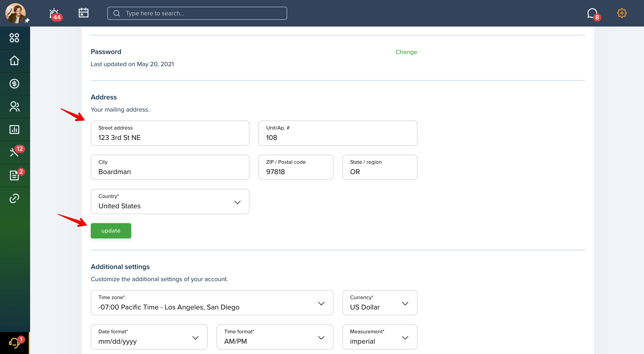Open the calendar icon in top bar
The image size is (644, 354).
point(84,13)
